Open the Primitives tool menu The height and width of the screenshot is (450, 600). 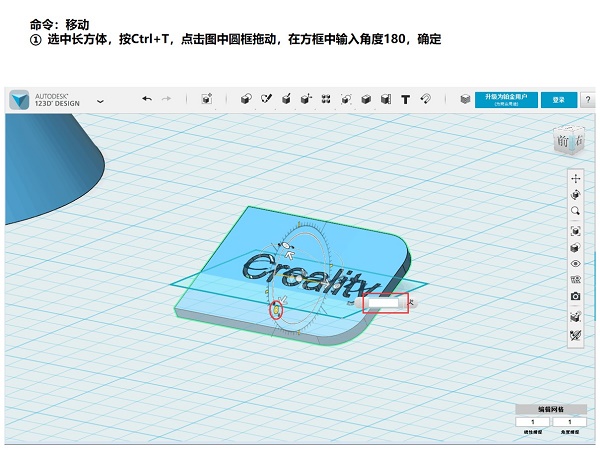[x=246, y=99]
